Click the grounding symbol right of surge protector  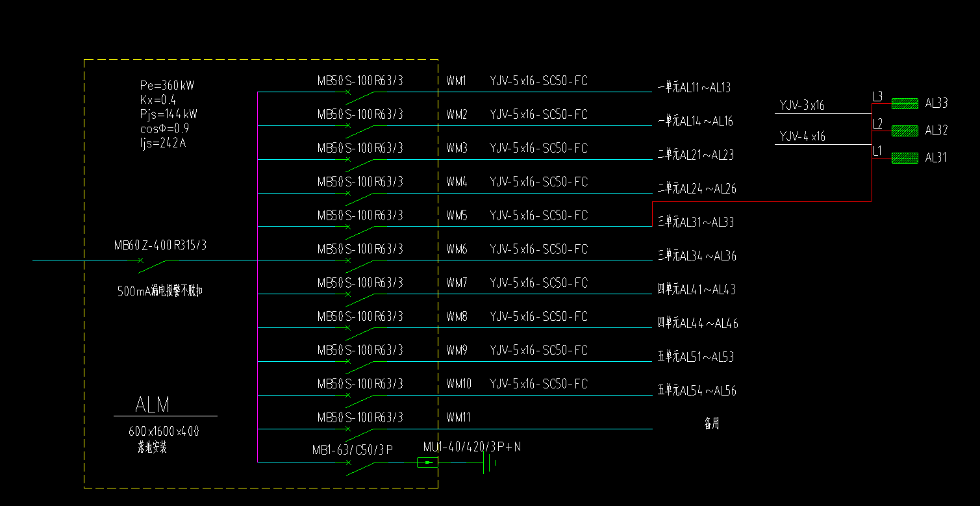490,462
